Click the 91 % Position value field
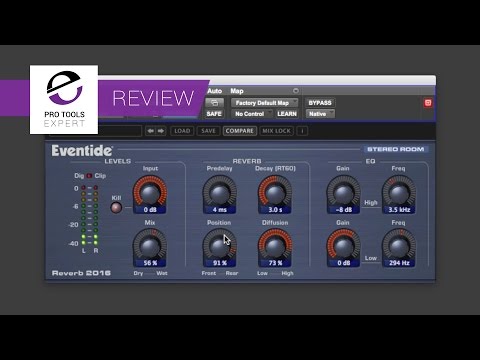 click(x=220, y=263)
